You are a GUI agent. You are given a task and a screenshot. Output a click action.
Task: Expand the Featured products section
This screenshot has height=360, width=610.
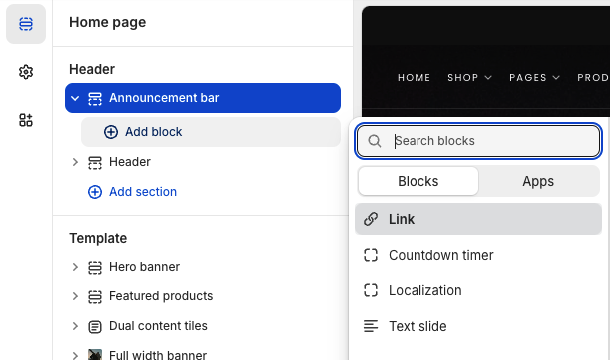pyautogui.click(x=75, y=297)
